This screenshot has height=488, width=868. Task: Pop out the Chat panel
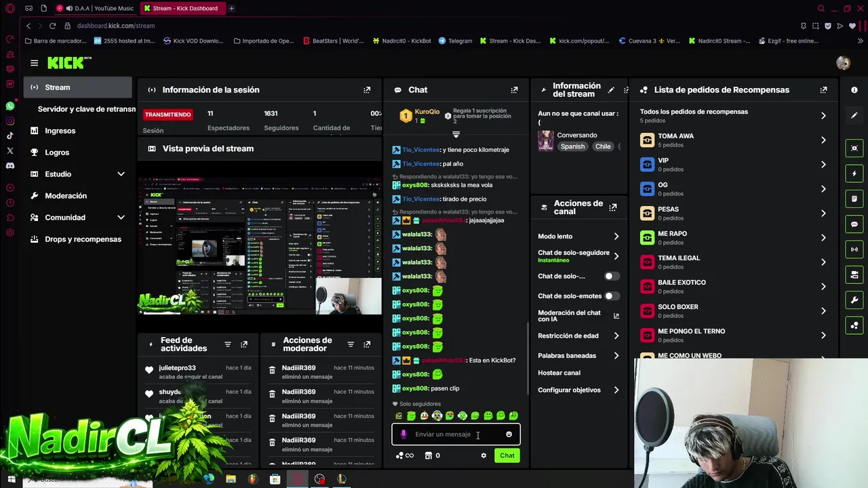click(x=514, y=89)
